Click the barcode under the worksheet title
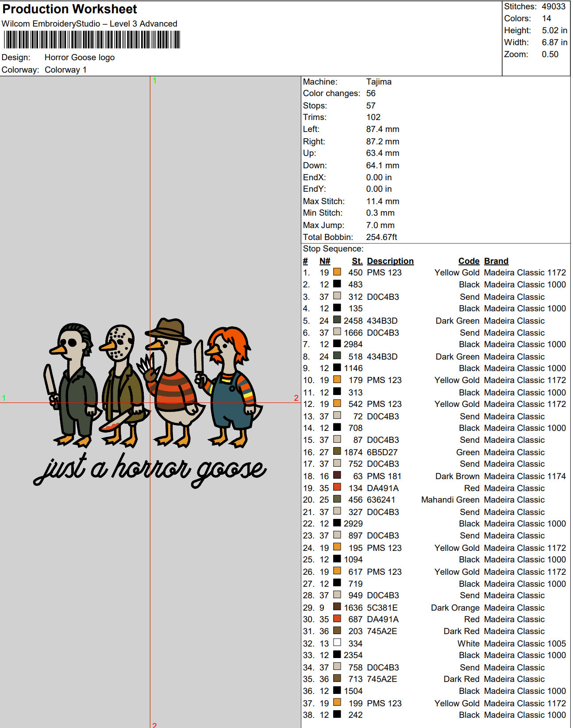 (92, 40)
